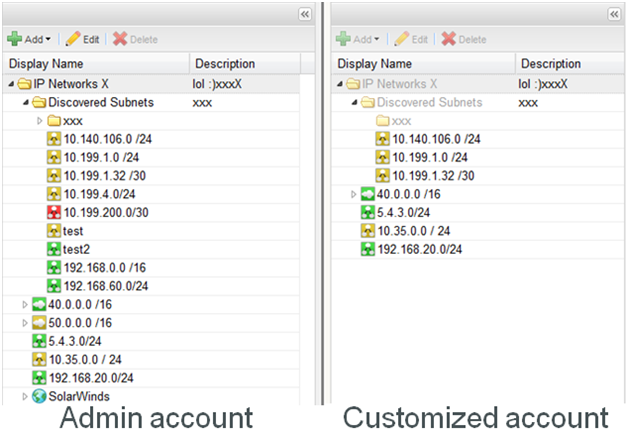Click yellow supernet cloud icon of 50.0.0.0 /16

click(x=39, y=323)
